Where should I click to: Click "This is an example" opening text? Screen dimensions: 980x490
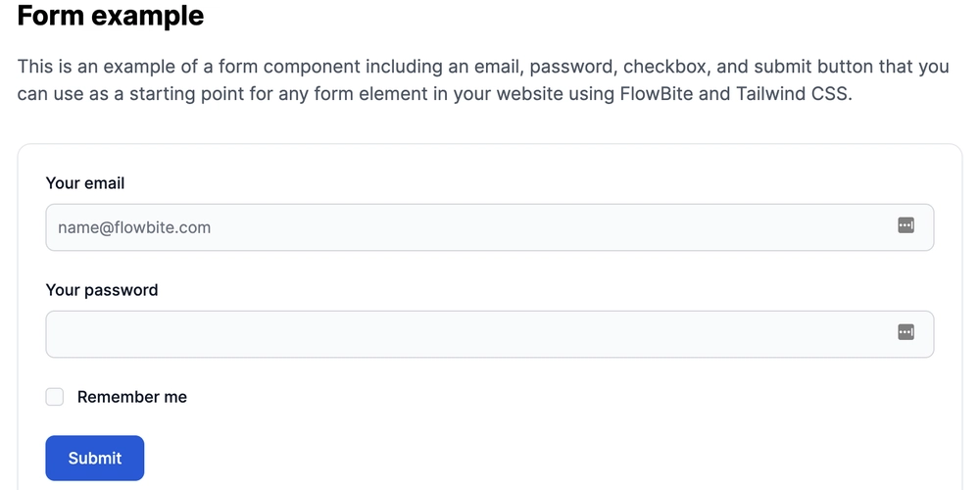pyautogui.click(x=92, y=67)
